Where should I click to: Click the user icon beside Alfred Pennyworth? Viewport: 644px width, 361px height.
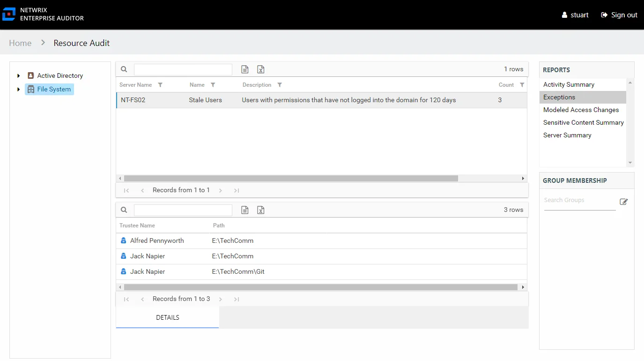click(x=124, y=241)
